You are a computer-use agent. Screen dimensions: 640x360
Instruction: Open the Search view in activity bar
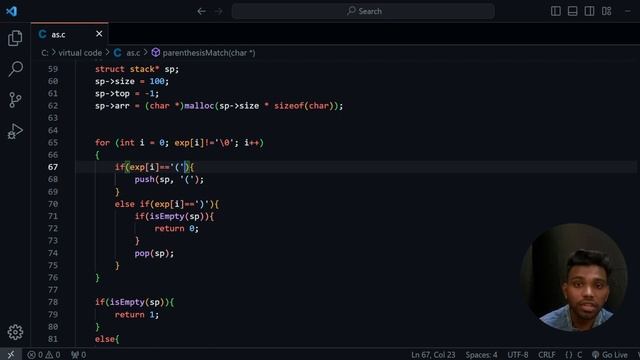coord(15,69)
